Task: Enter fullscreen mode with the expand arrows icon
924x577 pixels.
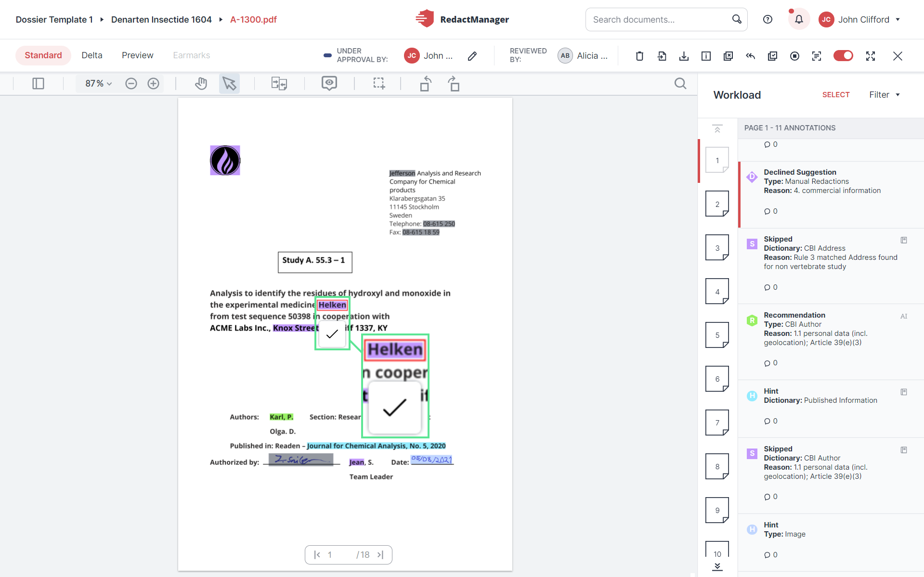Action: [871, 56]
